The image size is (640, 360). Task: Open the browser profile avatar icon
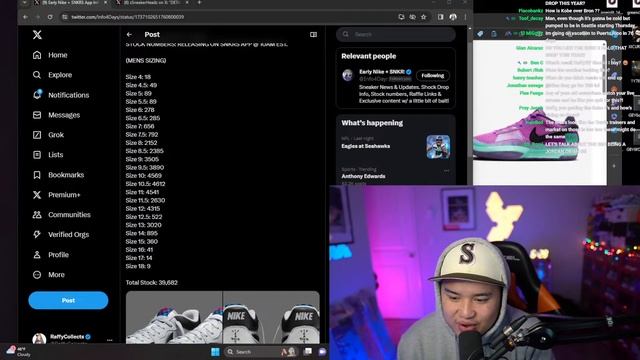[x=453, y=17]
